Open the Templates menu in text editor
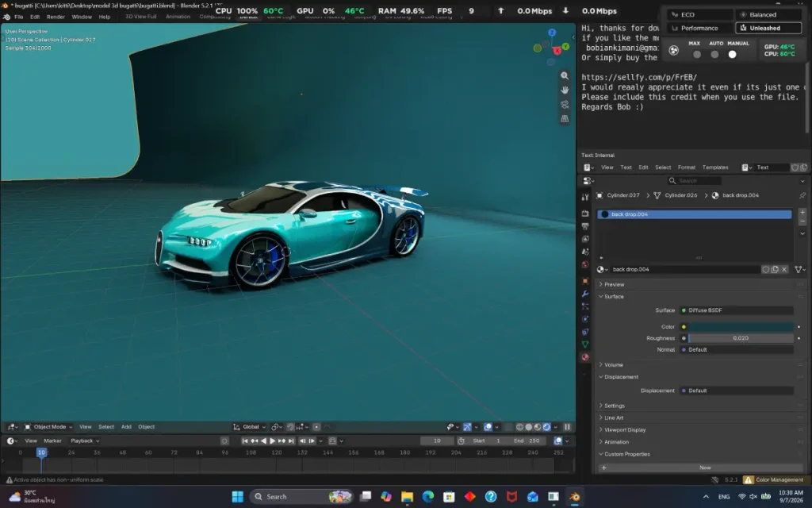This screenshot has width=812, height=508. pyautogui.click(x=715, y=167)
